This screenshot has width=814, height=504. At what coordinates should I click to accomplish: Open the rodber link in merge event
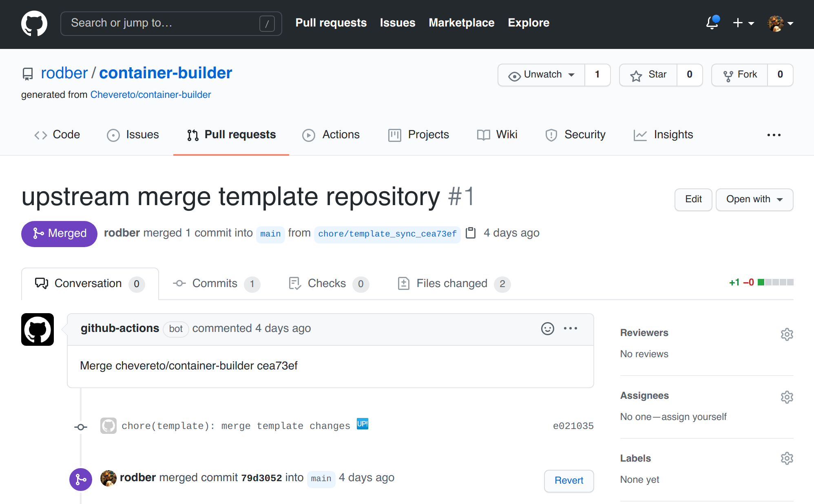pos(138,477)
